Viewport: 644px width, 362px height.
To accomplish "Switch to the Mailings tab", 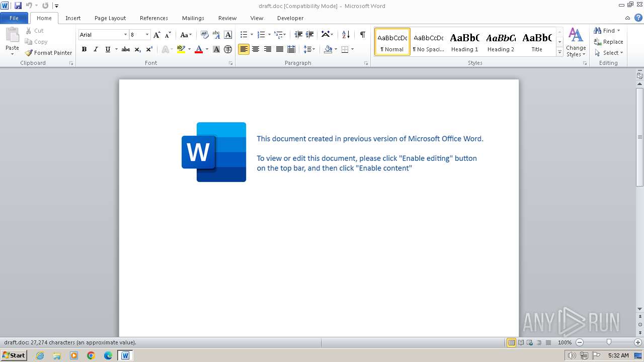I will coord(193,18).
